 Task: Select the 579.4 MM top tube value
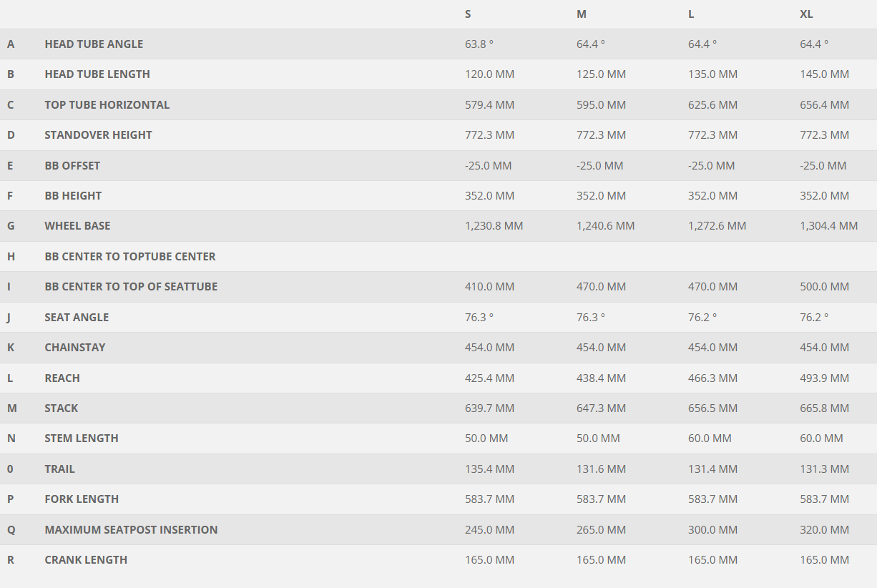pyautogui.click(x=489, y=105)
